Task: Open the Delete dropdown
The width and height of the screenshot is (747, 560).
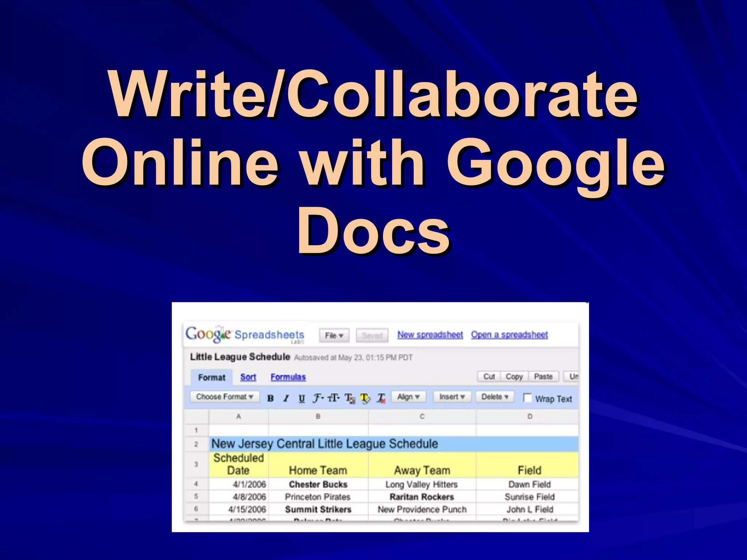Action: click(495, 397)
